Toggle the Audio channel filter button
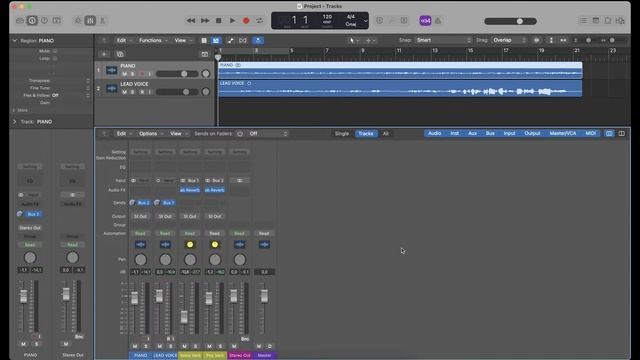 [434, 133]
